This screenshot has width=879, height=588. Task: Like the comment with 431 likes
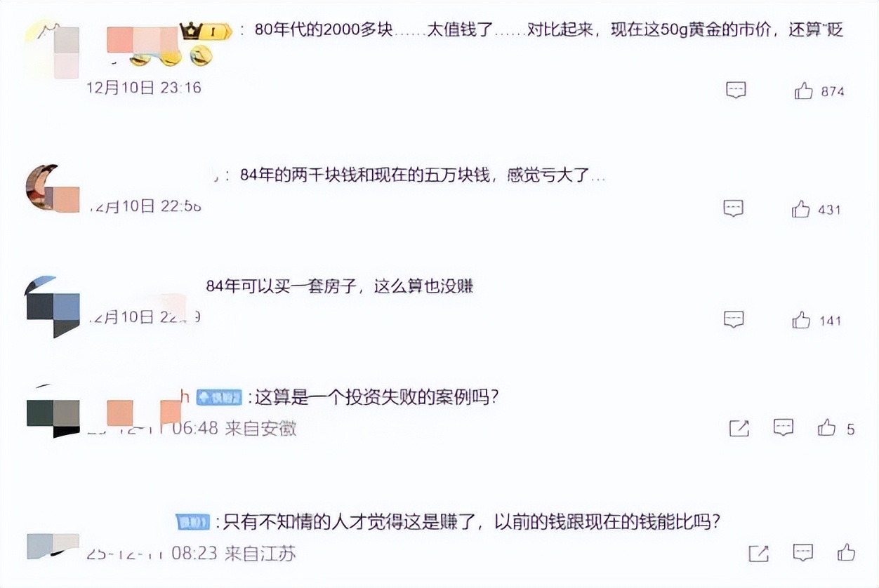801,208
